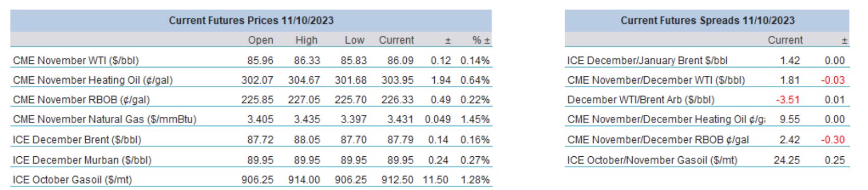
Task: Select the ICE October/November Gasoil ($/mt) label
Action: click(652, 160)
